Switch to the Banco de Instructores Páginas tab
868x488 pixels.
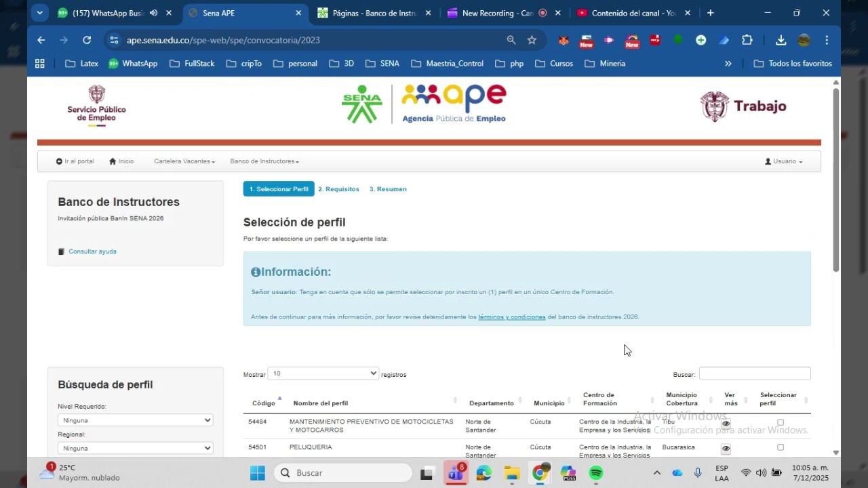[x=374, y=13]
